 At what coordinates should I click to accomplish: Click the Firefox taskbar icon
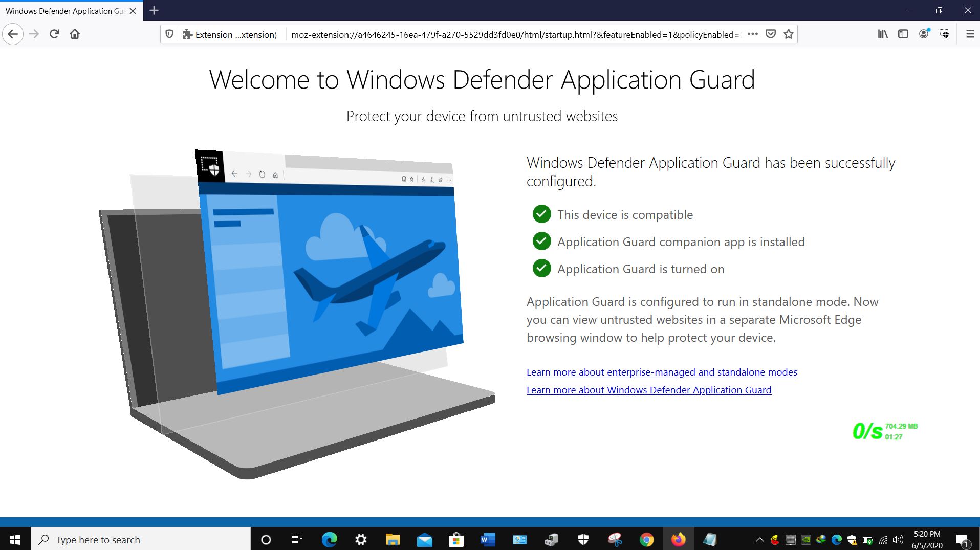coord(678,539)
